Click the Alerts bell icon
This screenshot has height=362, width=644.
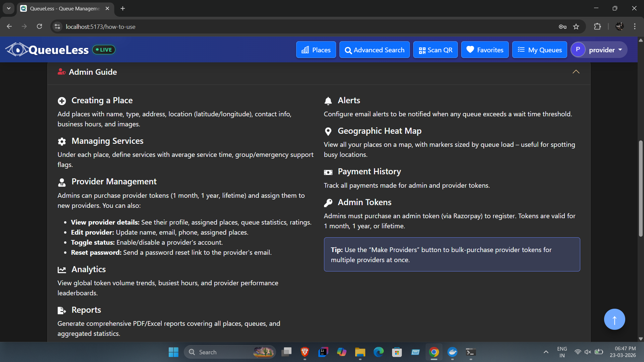tap(328, 101)
